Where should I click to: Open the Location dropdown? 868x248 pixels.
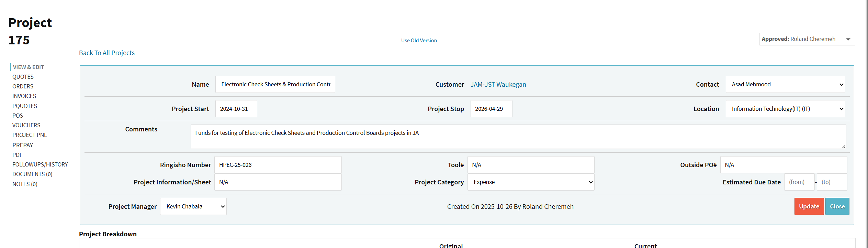[x=785, y=109]
